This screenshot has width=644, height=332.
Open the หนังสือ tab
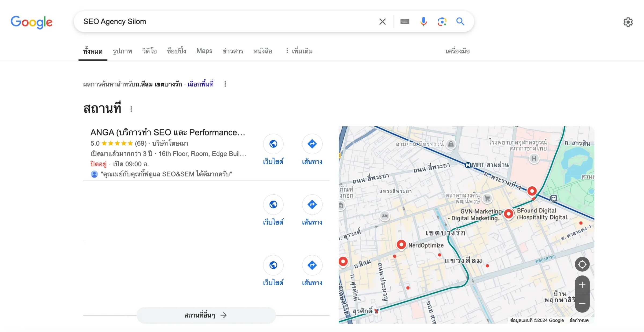pyautogui.click(x=263, y=51)
